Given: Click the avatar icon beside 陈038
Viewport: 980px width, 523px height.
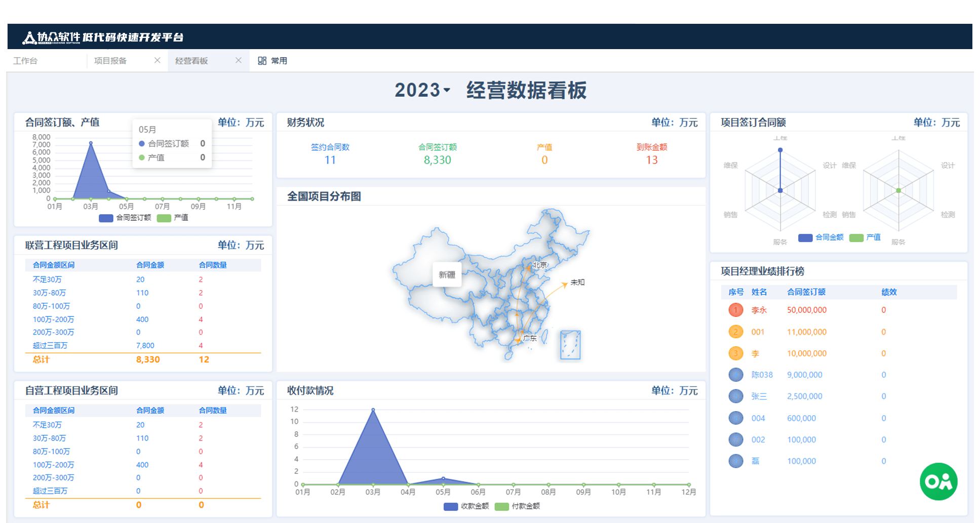Looking at the screenshot, I should click(x=735, y=375).
